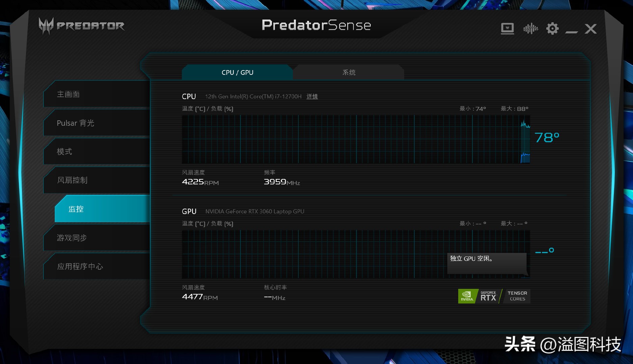The image size is (633, 364).
Task: Open Pulsar 背光 lighting settings
Action: pos(97,123)
